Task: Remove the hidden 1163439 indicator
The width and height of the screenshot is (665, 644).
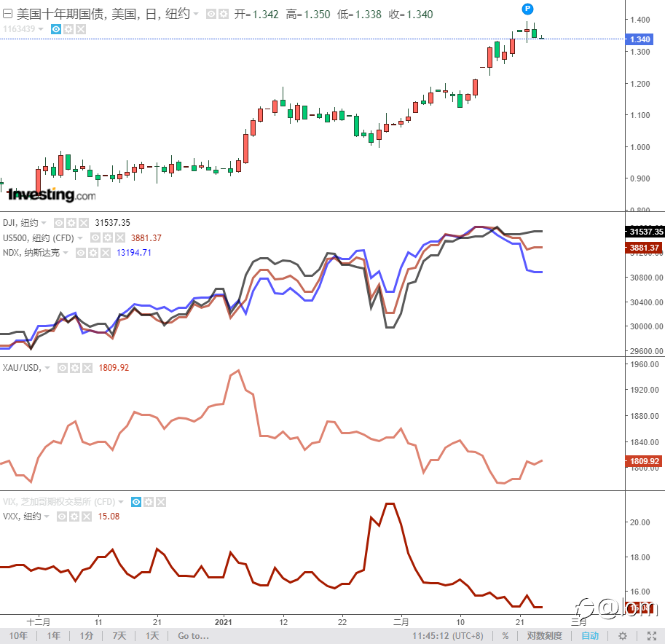Action: tap(80, 29)
